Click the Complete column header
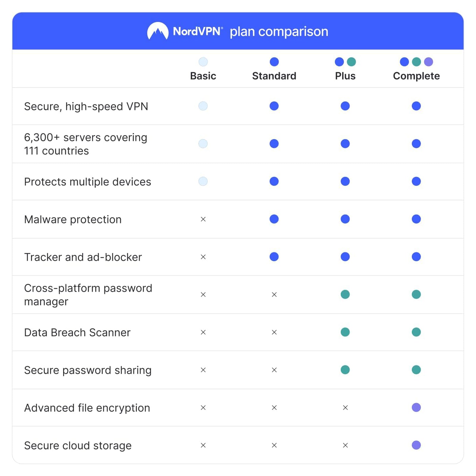This screenshot has width=476, height=476. coord(416,76)
